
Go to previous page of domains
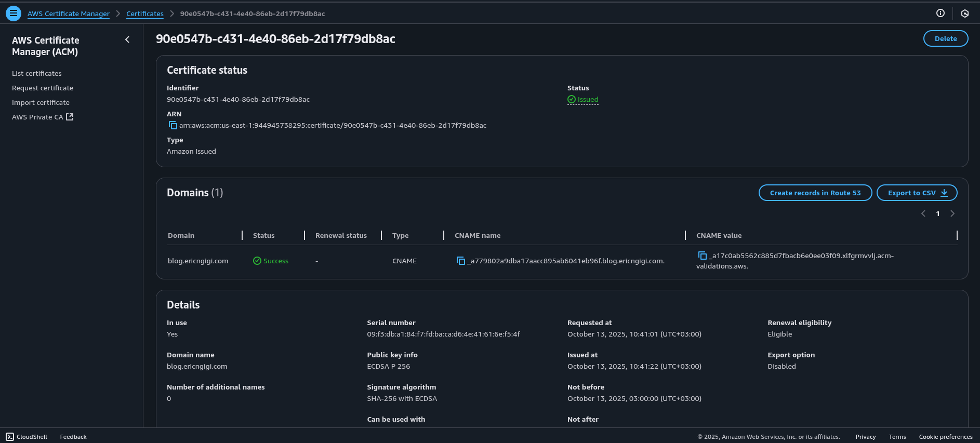pos(923,213)
